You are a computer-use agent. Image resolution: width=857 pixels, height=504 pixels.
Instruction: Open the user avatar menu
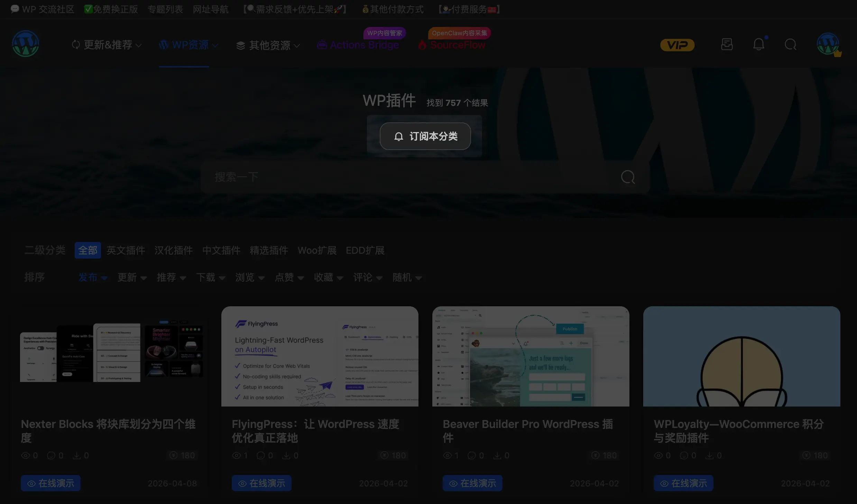coord(828,44)
